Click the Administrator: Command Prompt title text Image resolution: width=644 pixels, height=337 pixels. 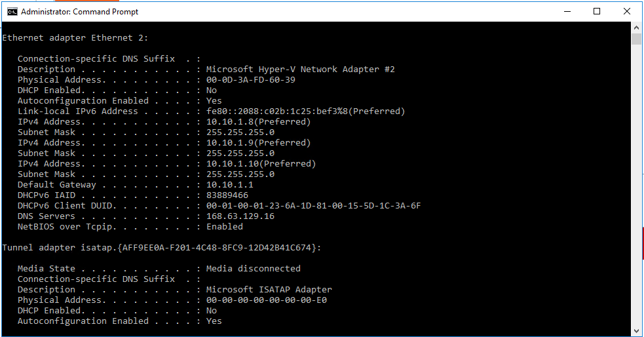tap(80, 12)
